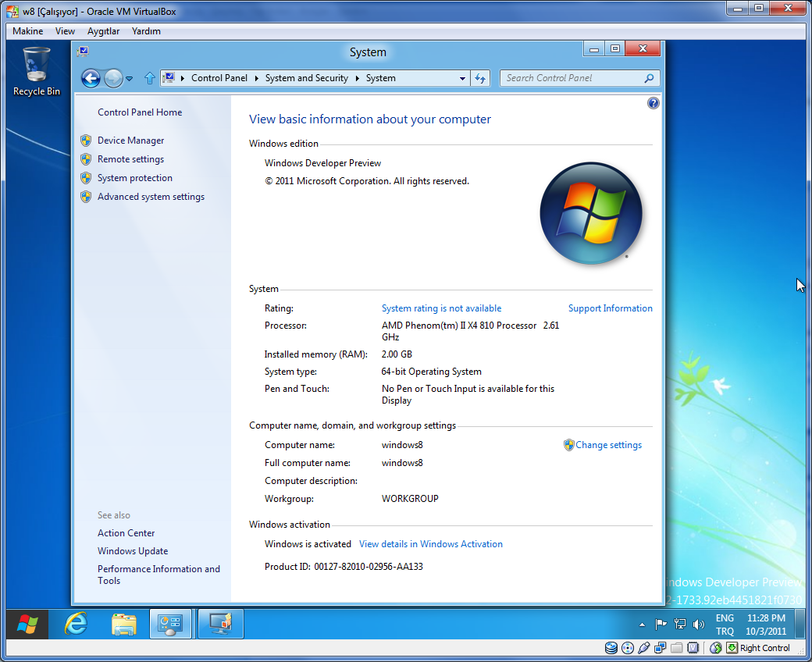Click the virtualization features chip icon
Viewport: 812px width, 662px height.
point(693,648)
